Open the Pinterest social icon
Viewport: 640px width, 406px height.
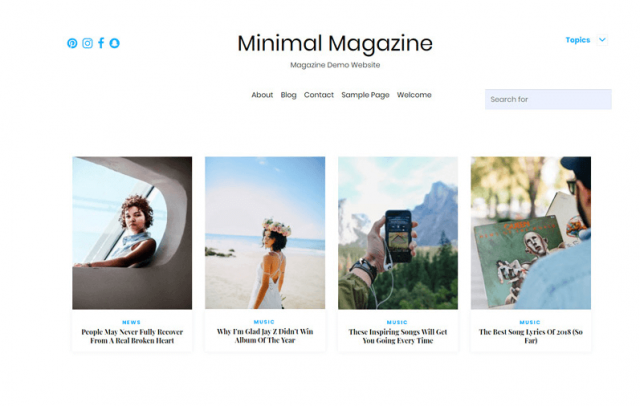click(x=72, y=43)
